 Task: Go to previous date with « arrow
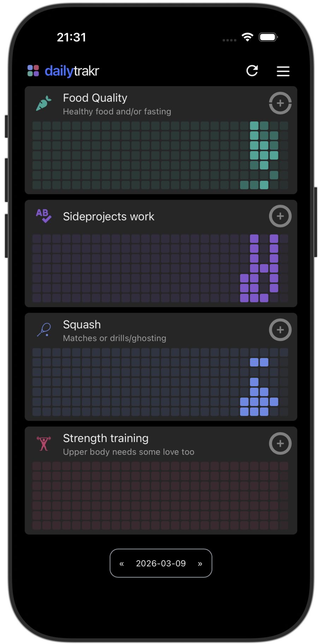pyautogui.click(x=121, y=563)
